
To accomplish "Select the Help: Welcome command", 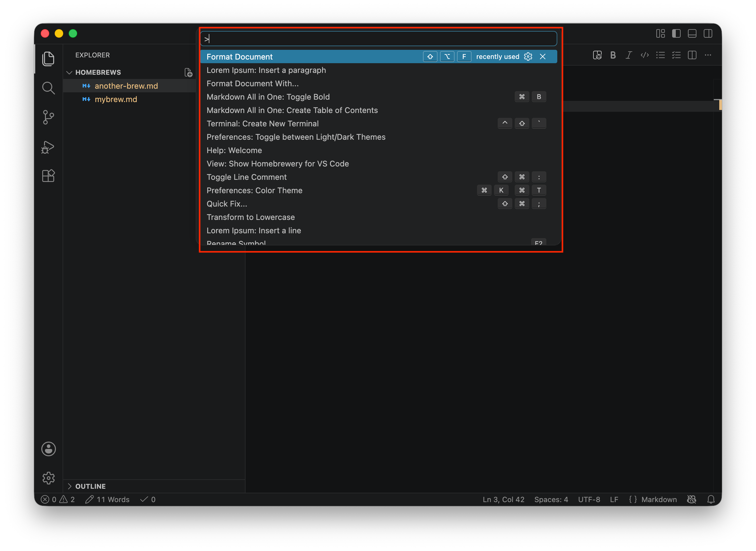I will (379, 150).
